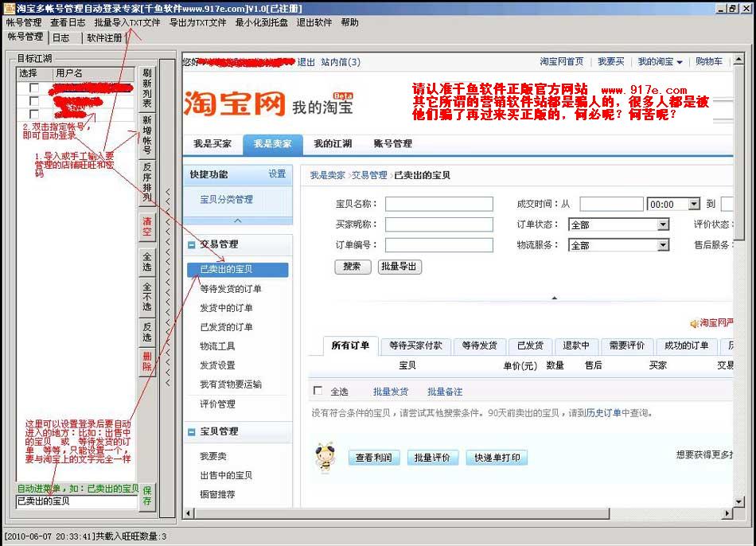Open 等待发货的订单 in sidebar

(x=231, y=289)
